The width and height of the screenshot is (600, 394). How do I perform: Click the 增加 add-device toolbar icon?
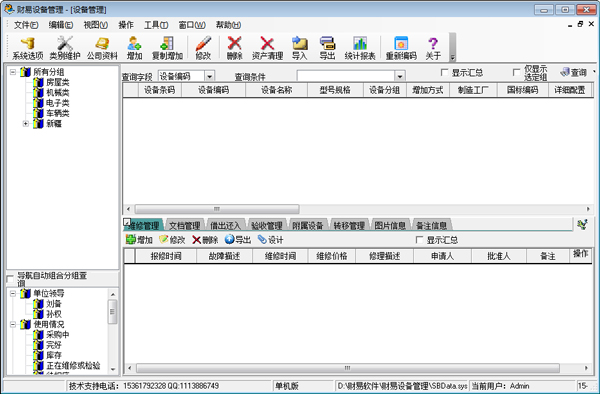pos(134,48)
